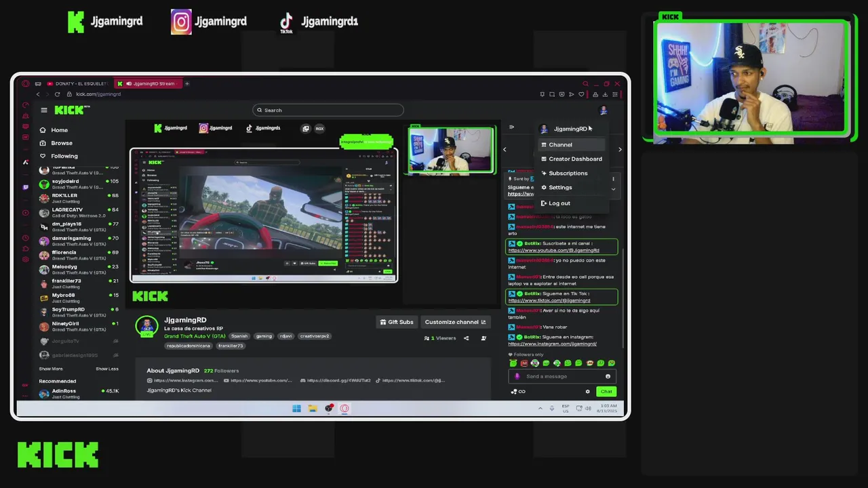Click the three-dot menu on pinned message
This screenshot has height=488, width=868.
pyautogui.click(x=613, y=179)
